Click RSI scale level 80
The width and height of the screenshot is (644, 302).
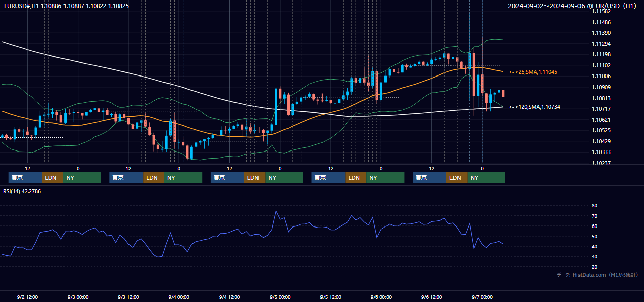pyautogui.click(x=595, y=206)
